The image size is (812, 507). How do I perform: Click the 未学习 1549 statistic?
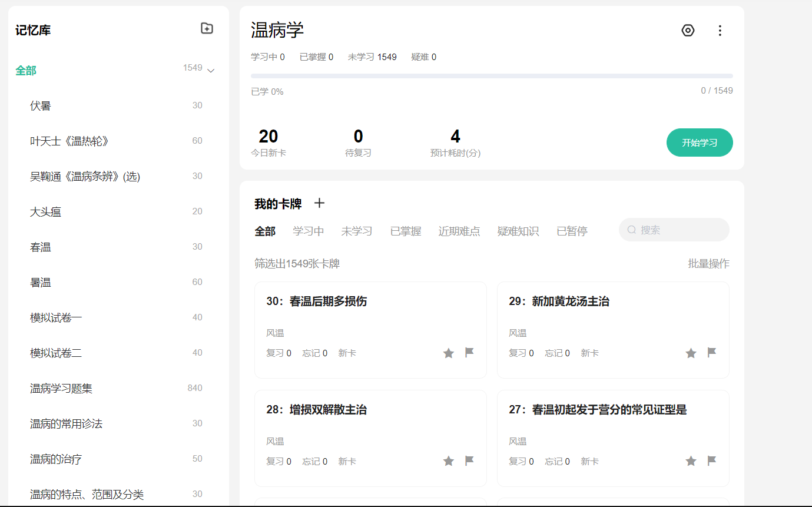tap(372, 57)
